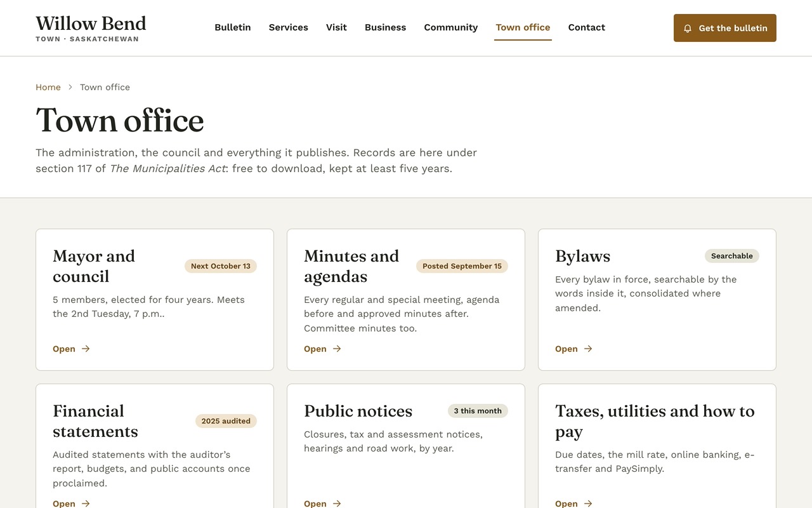Click the arrow icon in Taxes, utilities card

pos(588,504)
